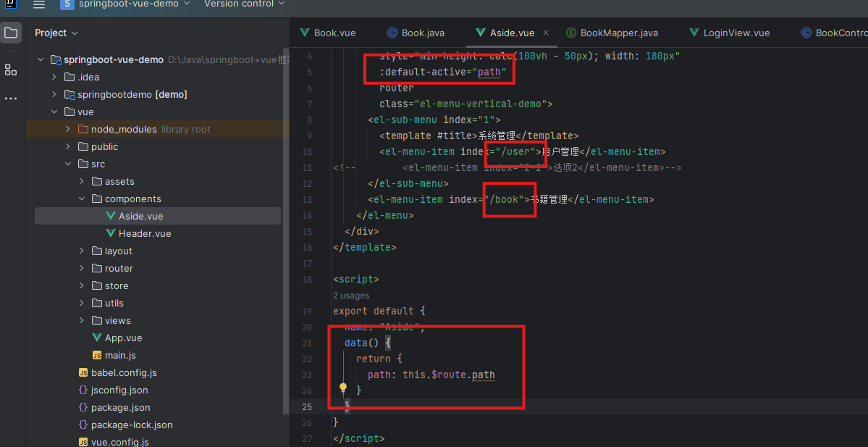Screen dimensions: 868x447
Task: Collapse the vue folder
Action: (x=54, y=112)
